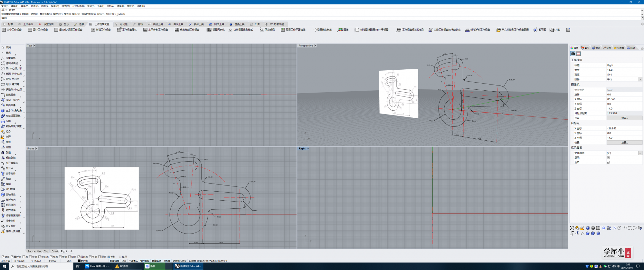This screenshot has height=270, width=644.
Task: Toggle the 端点 end osnap checkbox
Action: point(3,257)
